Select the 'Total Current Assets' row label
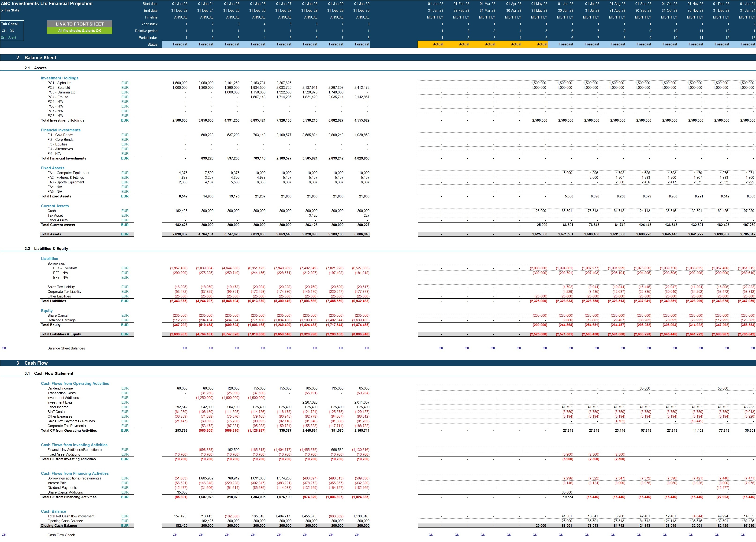 click(x=58, y=225)
